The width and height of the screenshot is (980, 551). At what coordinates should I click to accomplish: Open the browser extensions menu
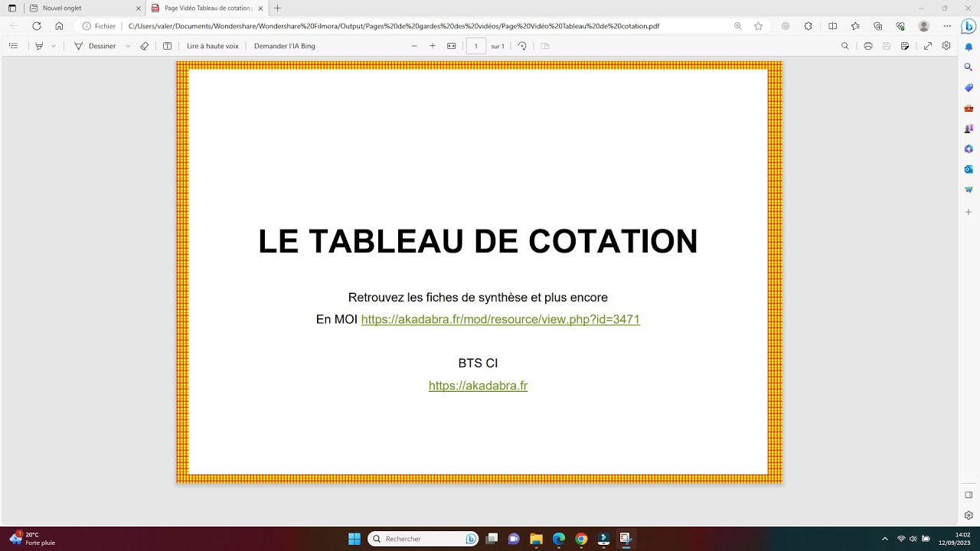coord(808,26)
